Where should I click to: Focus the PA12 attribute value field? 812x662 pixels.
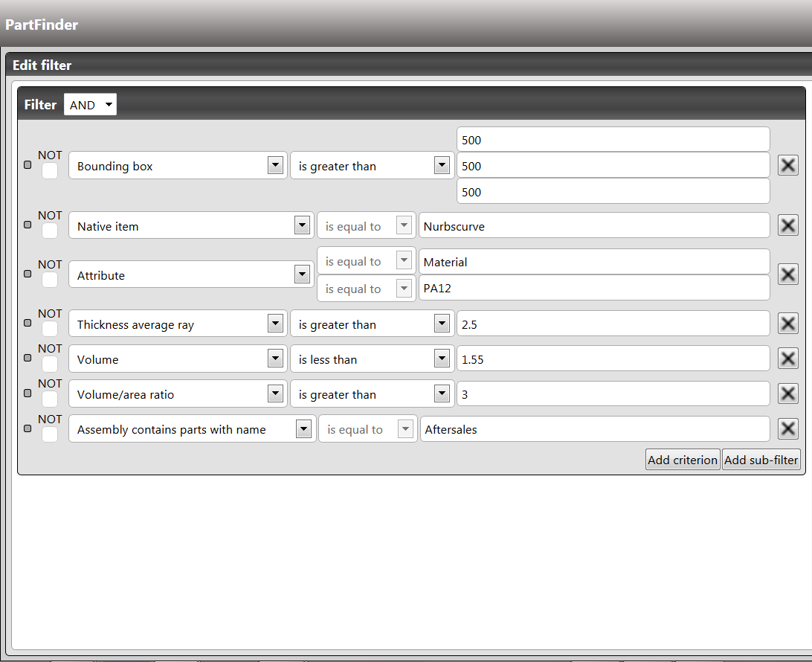(x=593, y=289)
